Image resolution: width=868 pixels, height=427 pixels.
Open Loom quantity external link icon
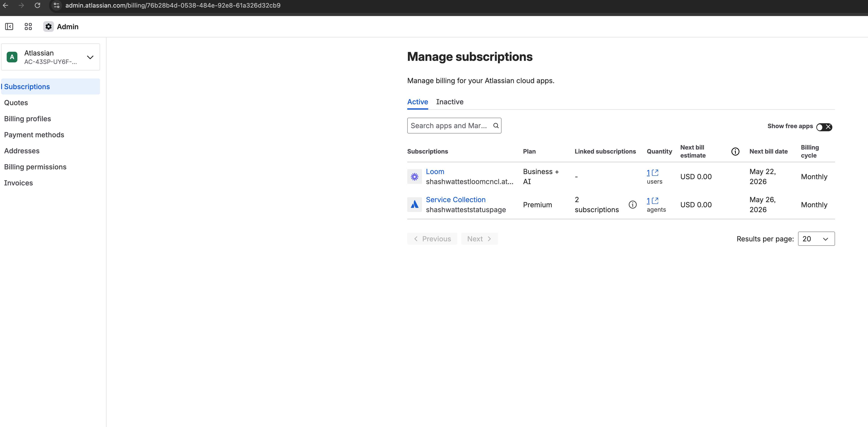coord(655,172)
